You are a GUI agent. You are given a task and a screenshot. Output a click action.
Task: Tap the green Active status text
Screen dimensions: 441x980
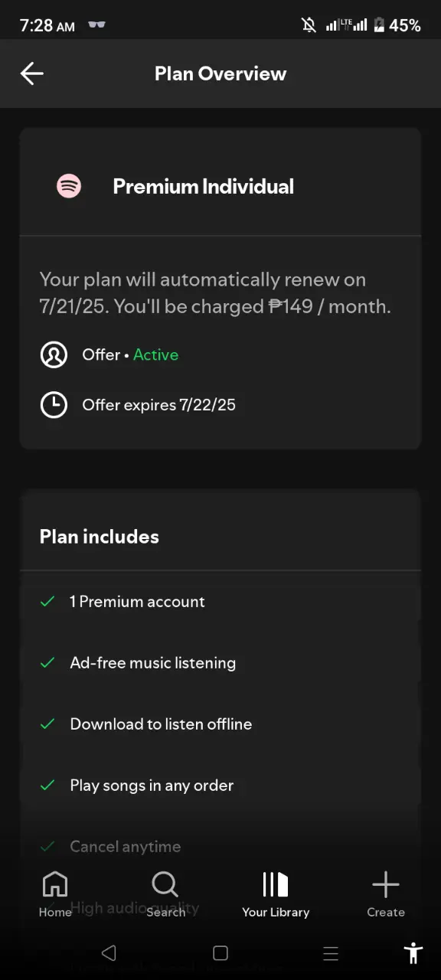pyautogui.click(x=155, y=354)
